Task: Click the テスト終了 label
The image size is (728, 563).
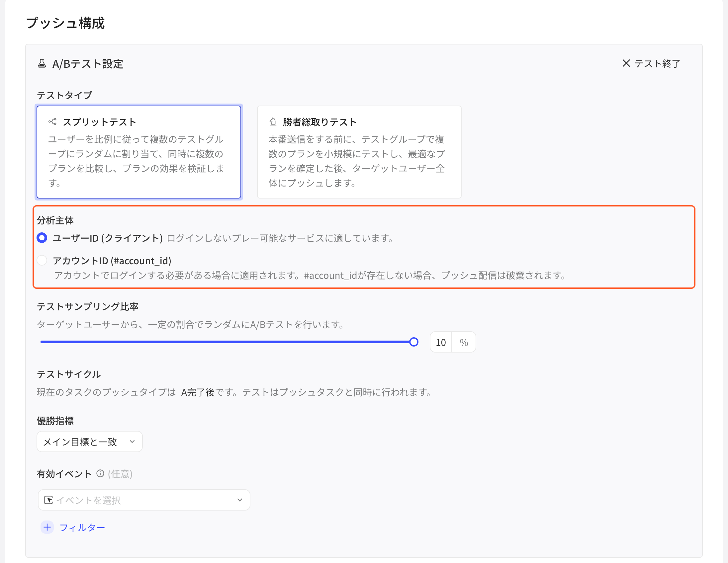Action: click(657, 63)
